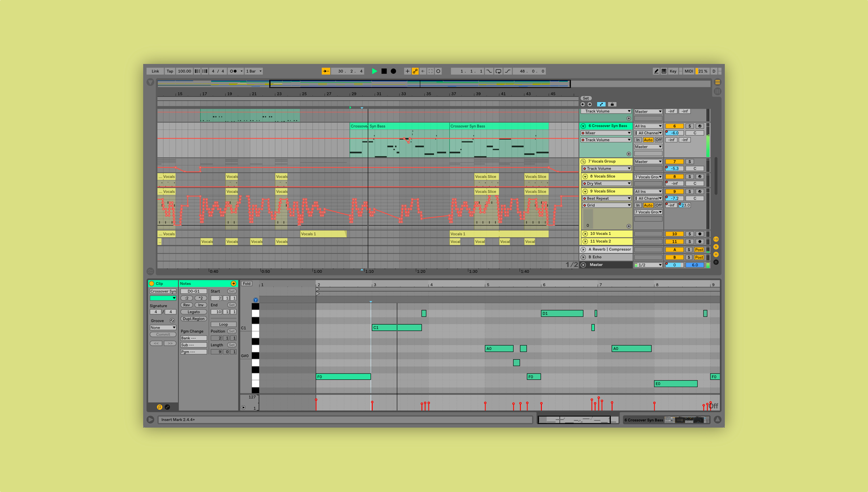The height and width of the screenshot is (492, 868).
Task: Click the Dupl.Region button
Action: click(x=194, y=319)
